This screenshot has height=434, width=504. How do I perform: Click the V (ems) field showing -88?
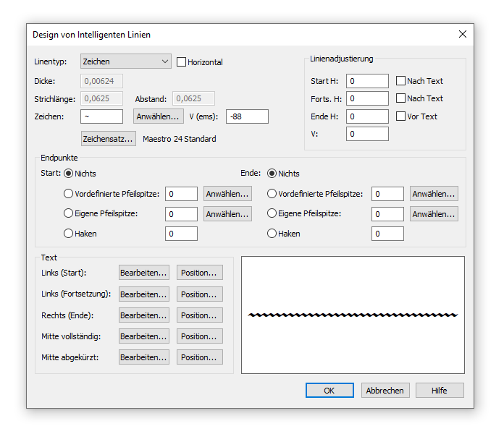tap(247, 116)
